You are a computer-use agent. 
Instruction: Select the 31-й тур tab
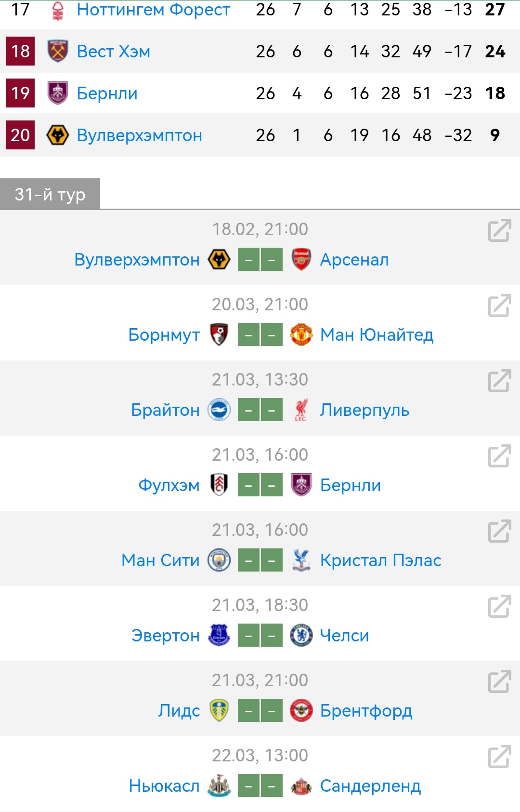[50, 194]
